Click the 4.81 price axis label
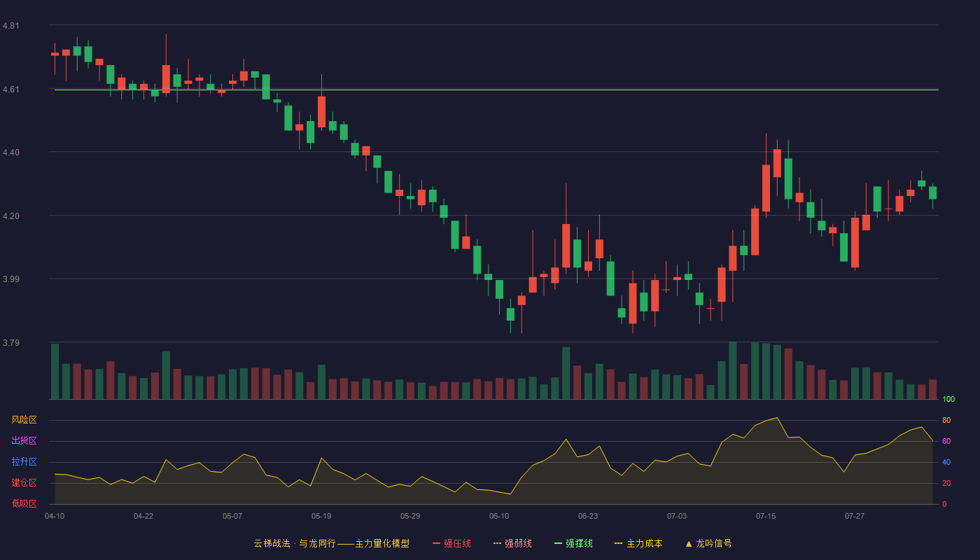This screenshot has width=980, height=560. [11, 26]
